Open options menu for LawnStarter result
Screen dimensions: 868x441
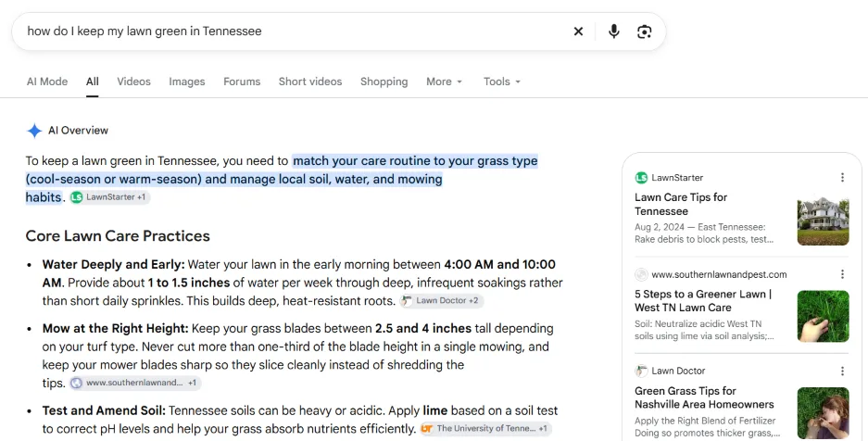click(842, 177)
